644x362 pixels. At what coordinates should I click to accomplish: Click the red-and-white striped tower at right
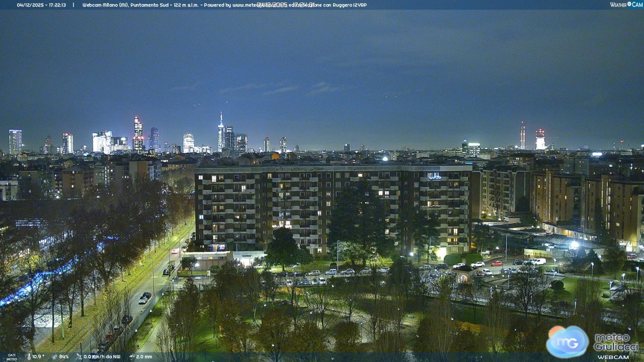pos(523,136)
